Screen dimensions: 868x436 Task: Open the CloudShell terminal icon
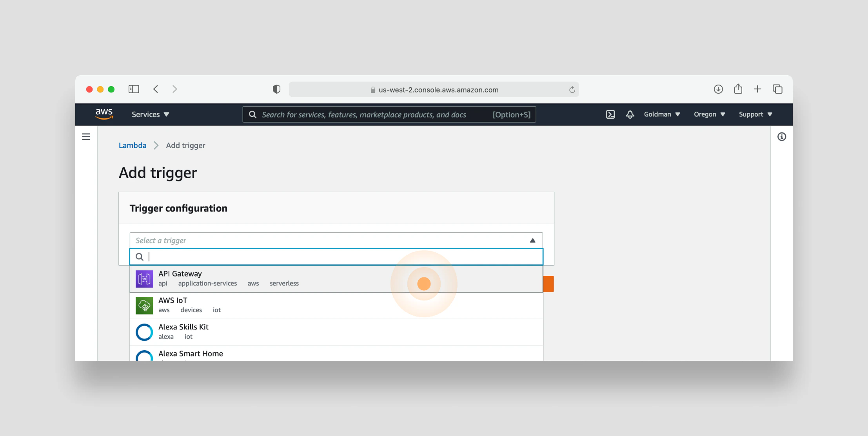pyautogui.click(x=610, y=114)
